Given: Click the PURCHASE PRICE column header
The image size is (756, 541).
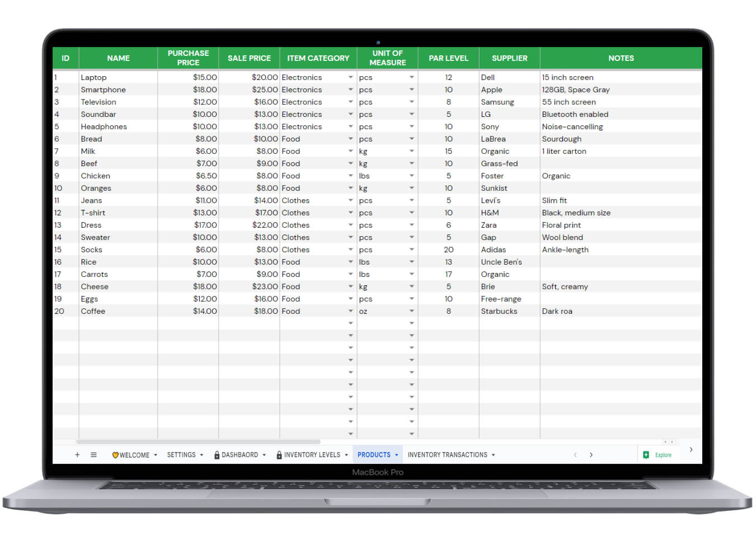Looking at the screenshot, I should 188,58.
